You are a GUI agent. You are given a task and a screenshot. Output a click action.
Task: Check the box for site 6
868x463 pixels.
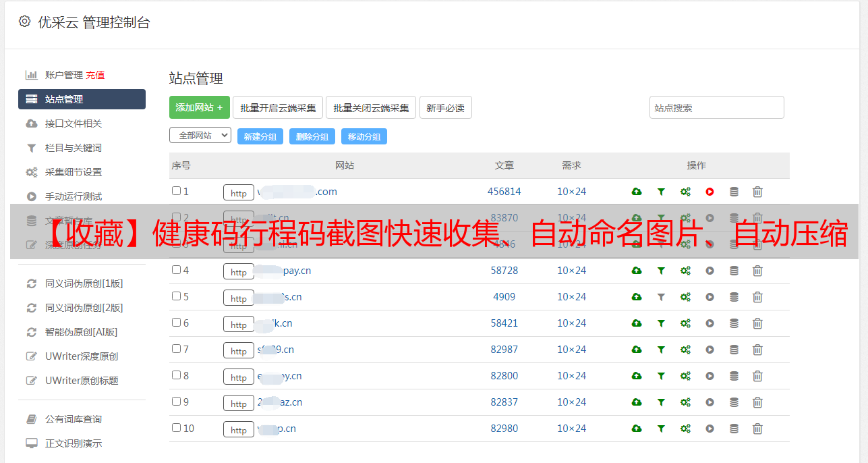pos(176,323)
